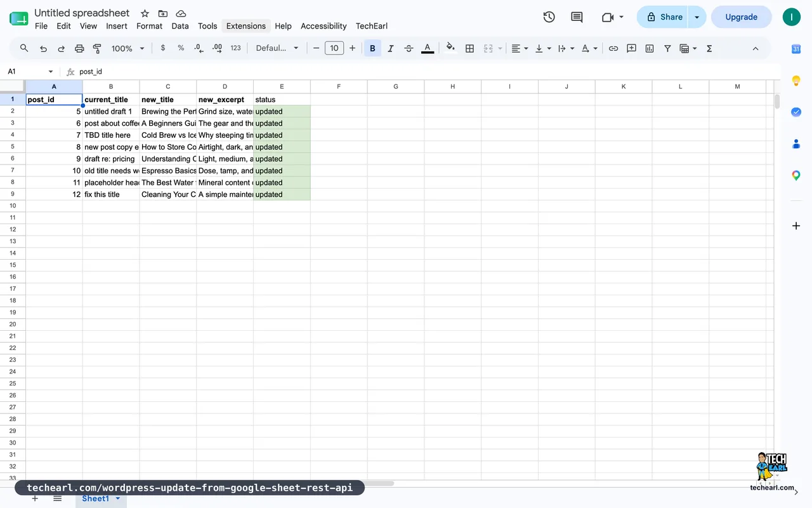Add a new sheet
The image size is (812, 508).
coord(35,499)
